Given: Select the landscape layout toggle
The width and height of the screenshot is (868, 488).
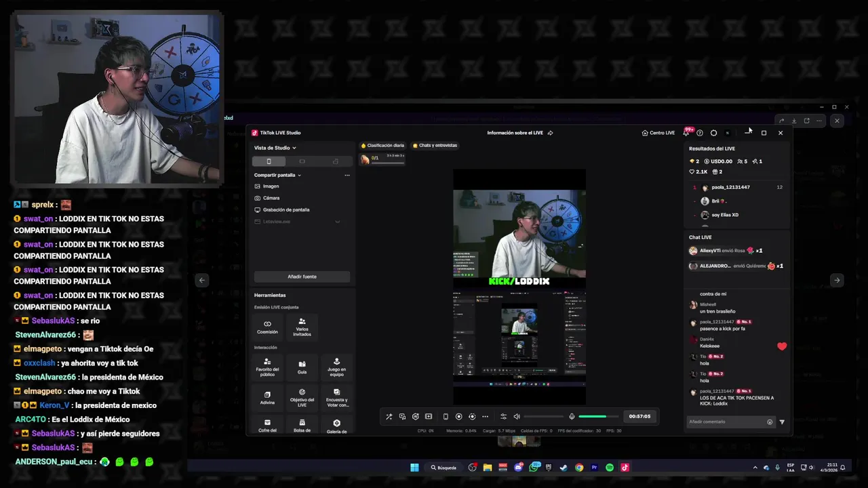Looking at the screenshot, I should 302,161.
